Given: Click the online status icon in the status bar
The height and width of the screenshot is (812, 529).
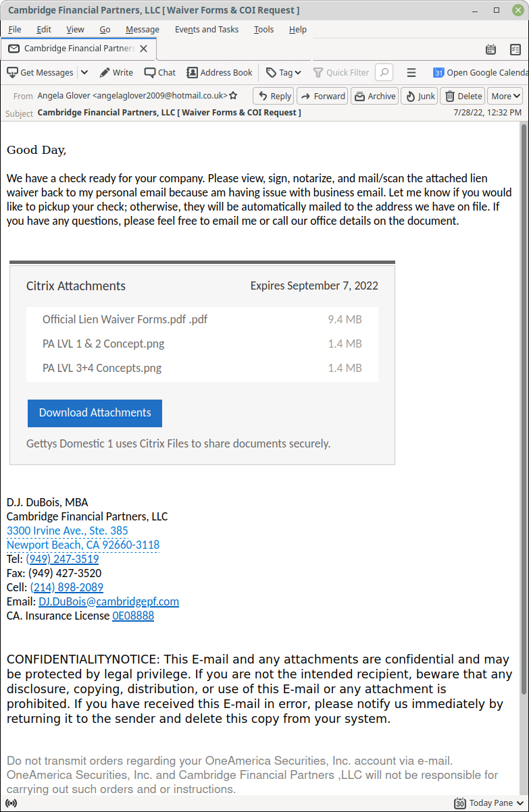Looking at the screenshot, I should click(11, 803).
